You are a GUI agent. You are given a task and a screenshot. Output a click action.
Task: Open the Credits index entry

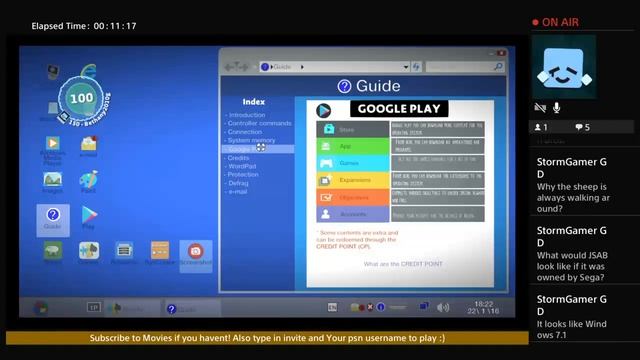pyautogui.click(x=237, y=158)
